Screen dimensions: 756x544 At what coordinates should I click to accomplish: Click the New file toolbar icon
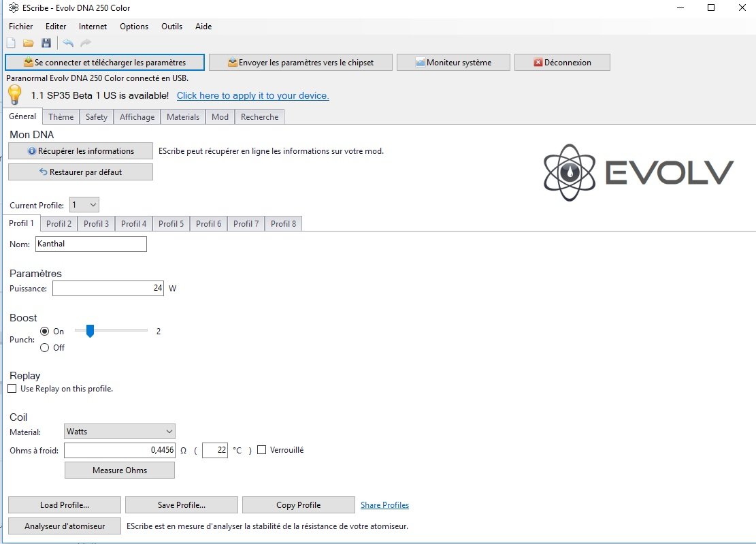click(x=11, y=43)
